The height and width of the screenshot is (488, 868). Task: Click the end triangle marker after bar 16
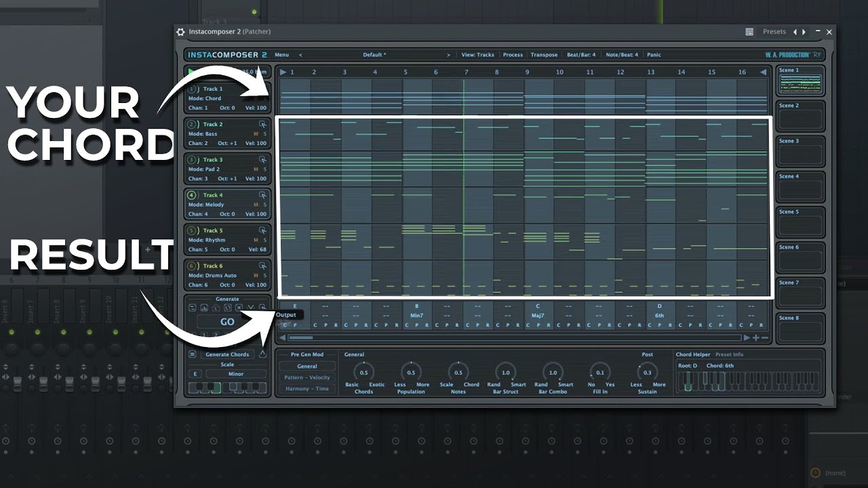pos(763,73)
